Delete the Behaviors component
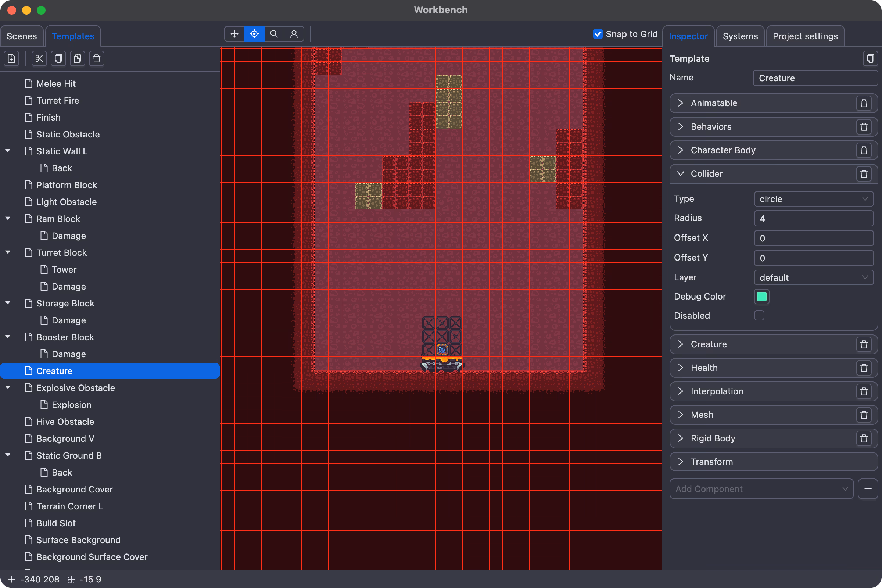This screenshot has width=882, height=588. click(864, 127)
